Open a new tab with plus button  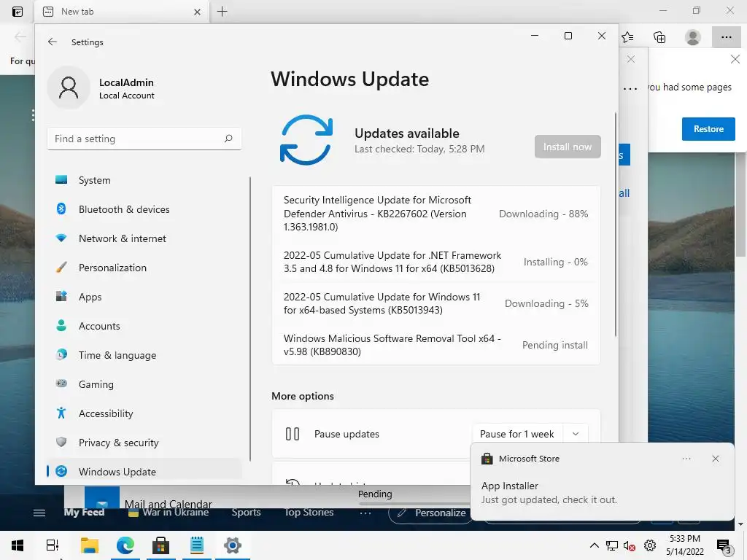coord(222,12)
